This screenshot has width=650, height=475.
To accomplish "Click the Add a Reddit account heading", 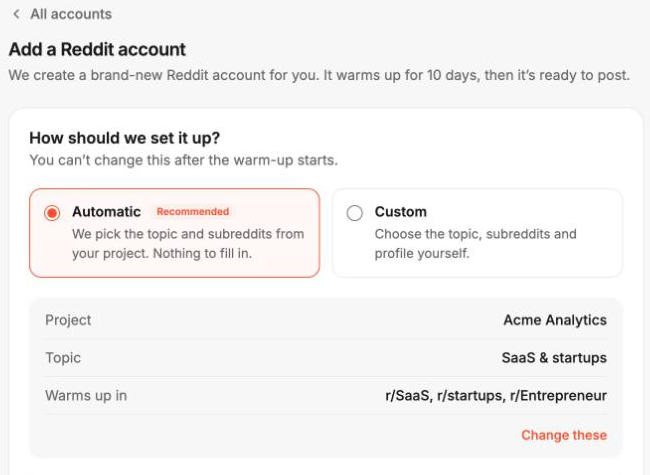I will pos(97,49).
